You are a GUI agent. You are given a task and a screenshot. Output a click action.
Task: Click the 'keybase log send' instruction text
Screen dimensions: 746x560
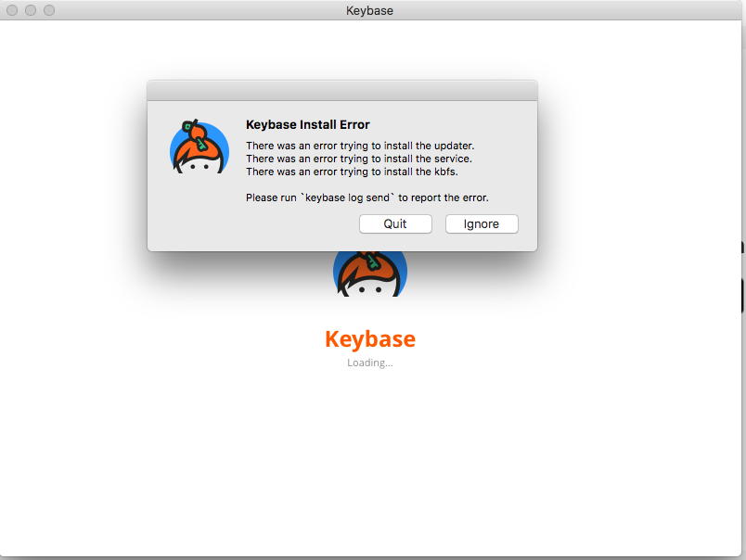tap(367, 197)
